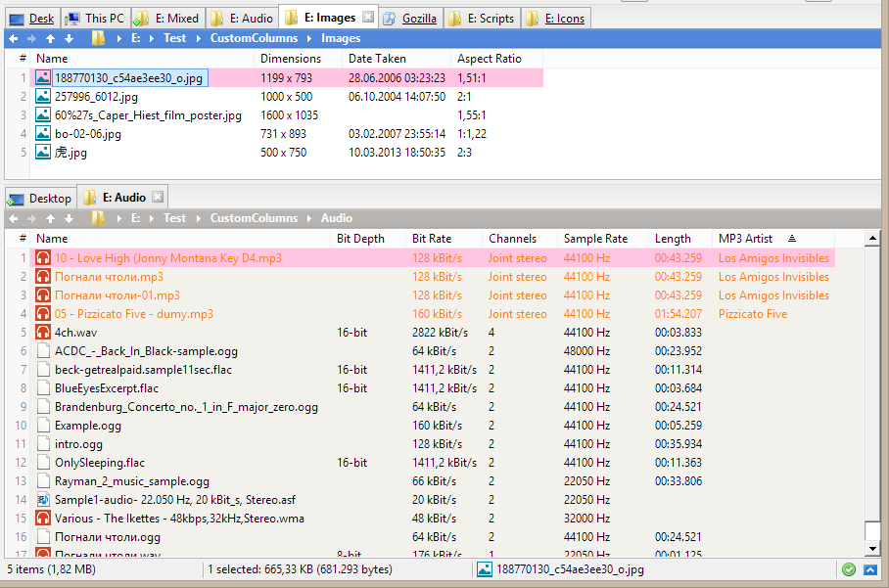The height and width of the screenshot is (588, 889).
Task: Click the image icon beside 257996_6012.jpg
Action: coord(43,97)
